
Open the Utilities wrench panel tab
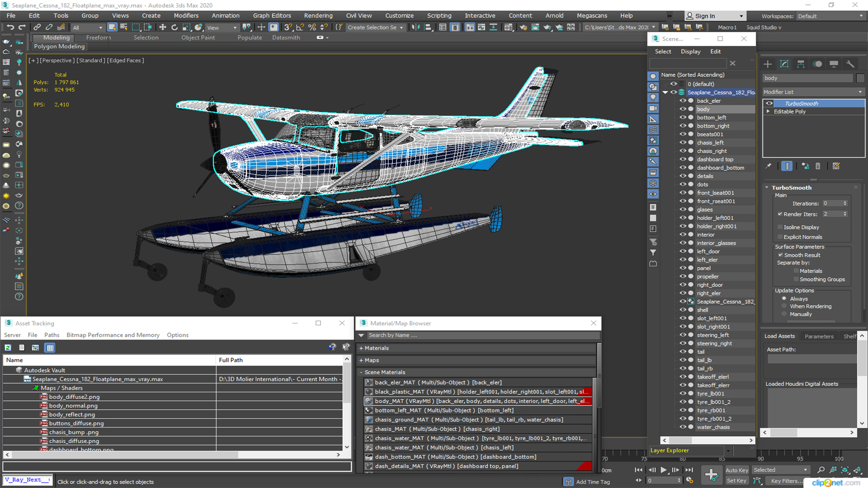coord(850,64)
